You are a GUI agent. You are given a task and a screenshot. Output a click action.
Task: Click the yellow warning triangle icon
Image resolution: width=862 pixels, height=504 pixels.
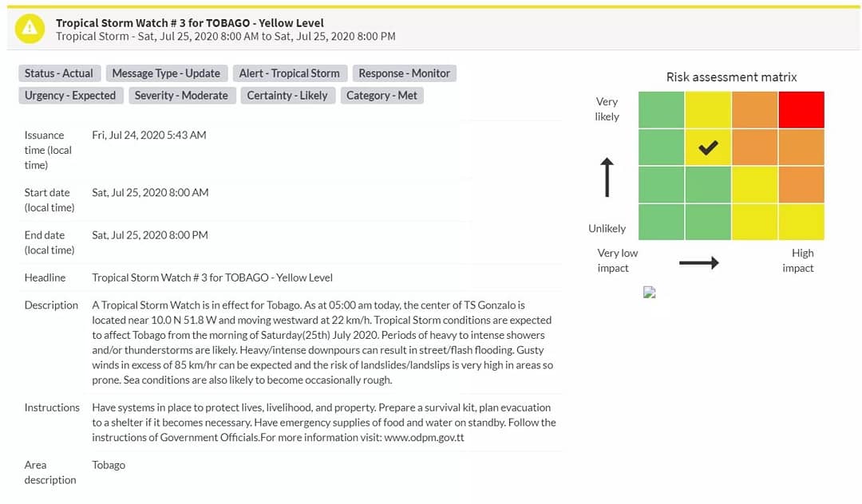point(30,28)
